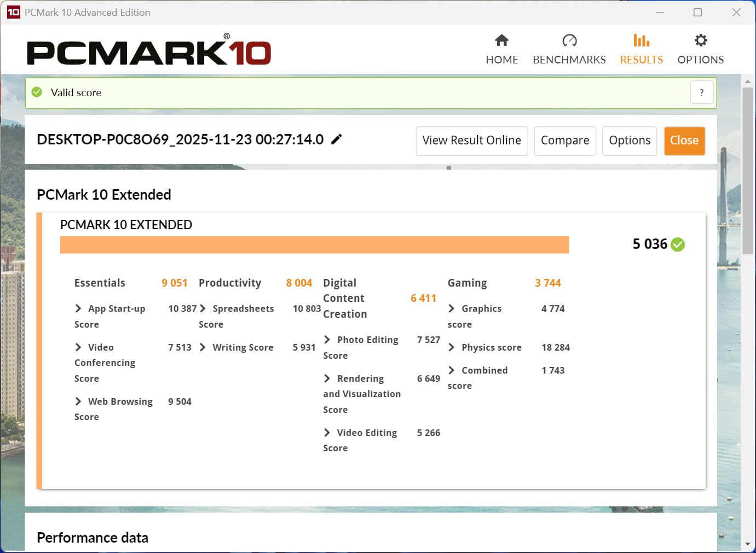The height and width of the screenshot is (553, 756).
Task: Expand Video Conferencing Score row
Action: click(x=78, y=347)
